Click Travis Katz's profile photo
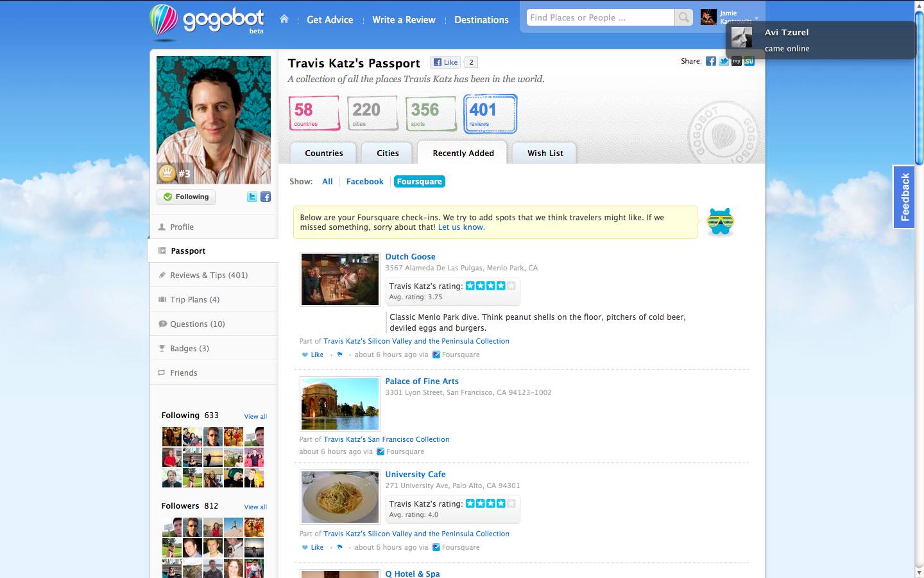Viewport: 924px width, 578px height. (214, 119)
